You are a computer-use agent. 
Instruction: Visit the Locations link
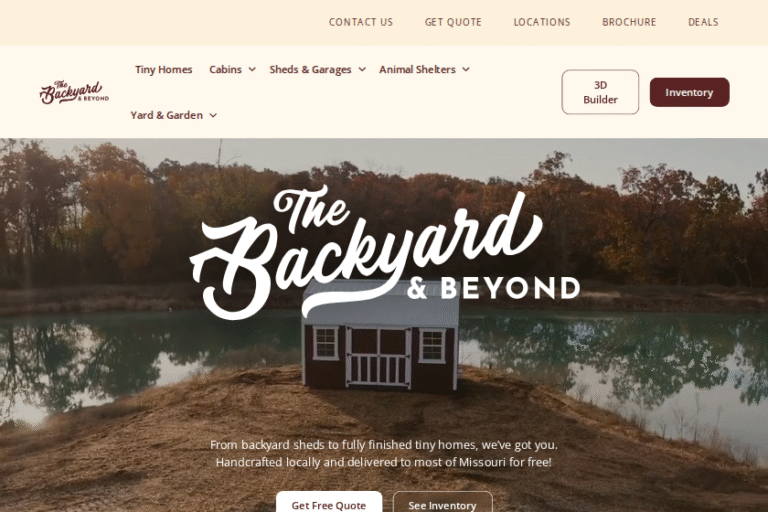pyautogui.click(x=542, y=22)
